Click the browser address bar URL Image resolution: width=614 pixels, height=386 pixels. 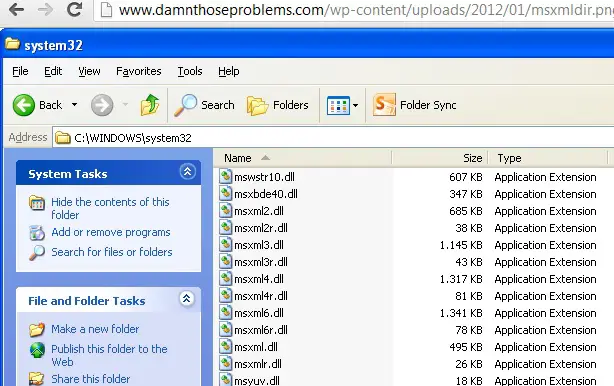coord(366,10)
